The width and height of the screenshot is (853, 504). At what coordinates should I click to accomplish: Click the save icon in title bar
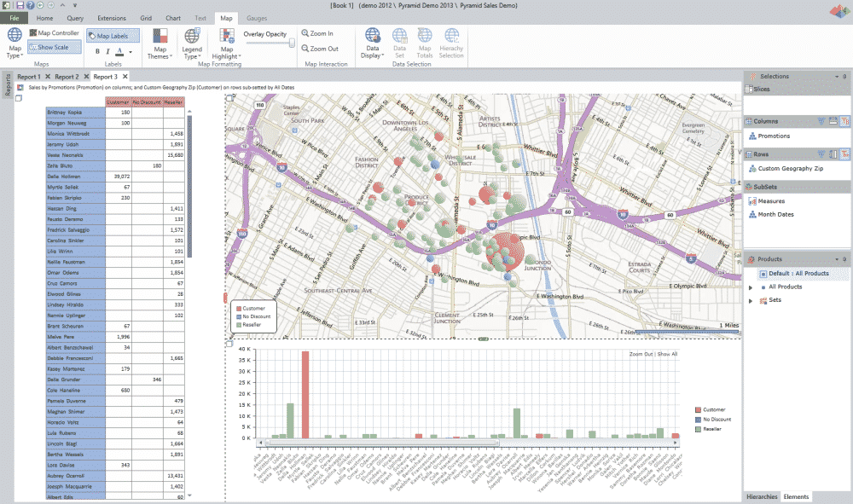[19, 5]
